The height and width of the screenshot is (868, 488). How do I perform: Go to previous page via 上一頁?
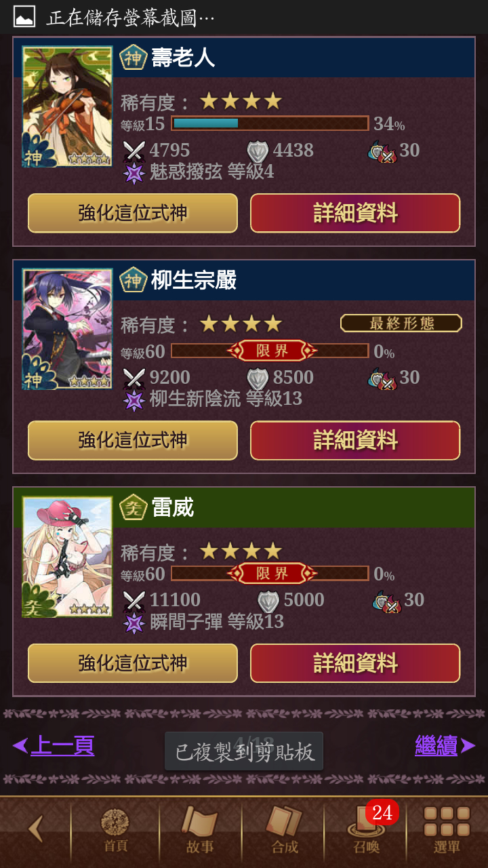[54, 746]
